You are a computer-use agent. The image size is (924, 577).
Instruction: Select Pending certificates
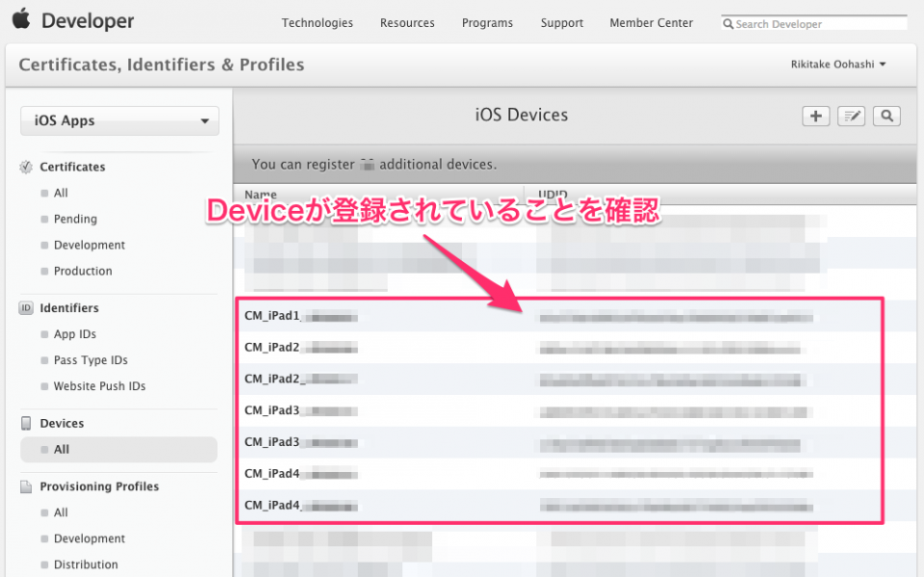coord(75,219)
